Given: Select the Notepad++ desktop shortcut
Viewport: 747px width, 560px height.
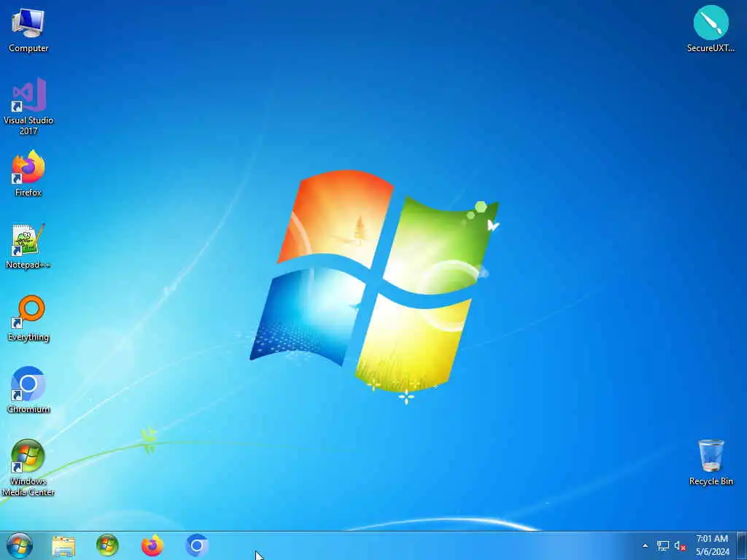Looking at the screenshot, I should coord(28,246).
